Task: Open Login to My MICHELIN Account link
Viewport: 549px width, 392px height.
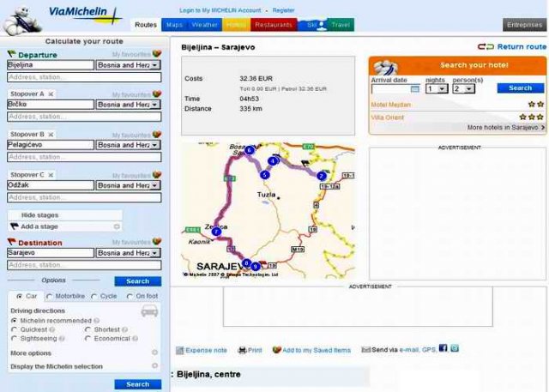Action: pyautogui.click(x=220, y=10)
